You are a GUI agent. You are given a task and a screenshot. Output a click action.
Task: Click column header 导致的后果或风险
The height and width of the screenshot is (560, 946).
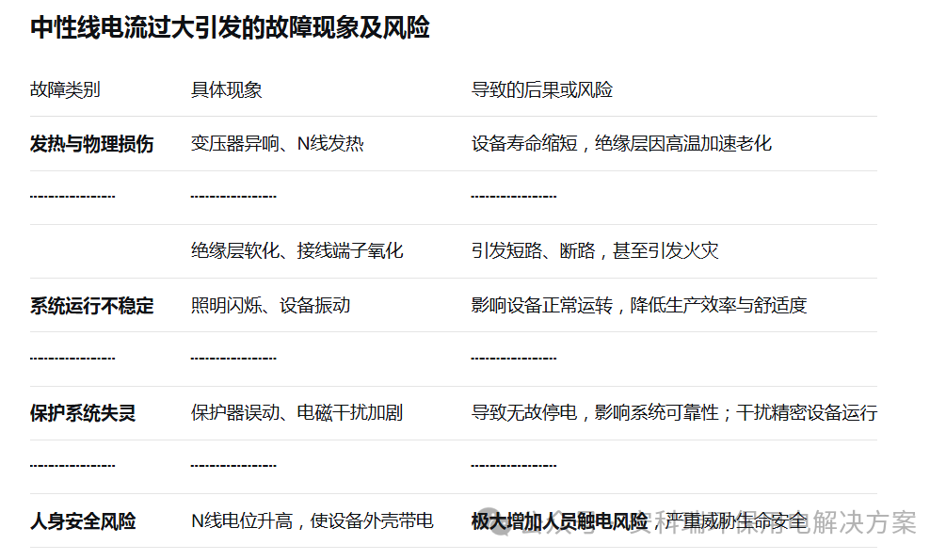tap(542, 90)
